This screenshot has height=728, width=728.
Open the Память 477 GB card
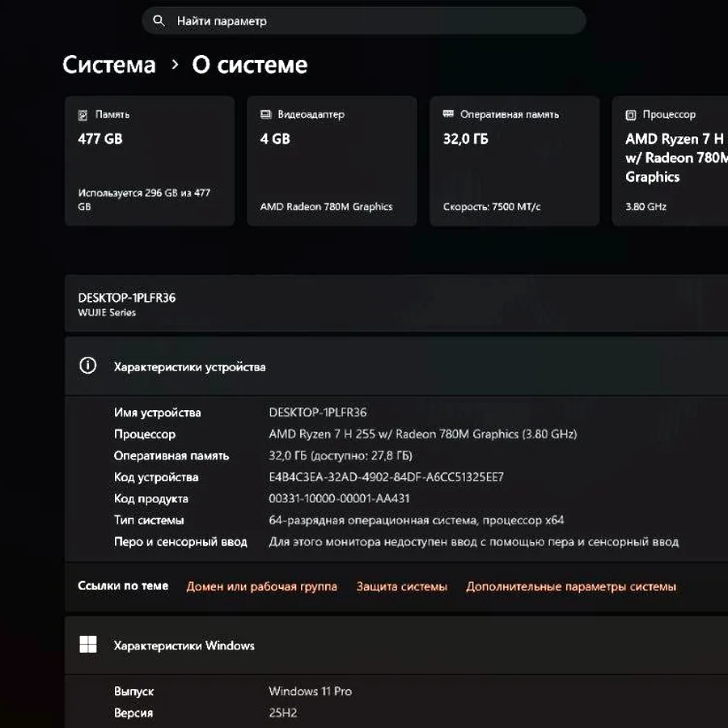150,161
